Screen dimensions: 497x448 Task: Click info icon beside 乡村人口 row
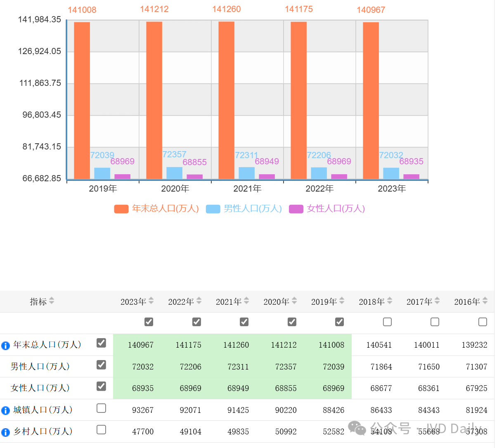[x=5, y=432]
